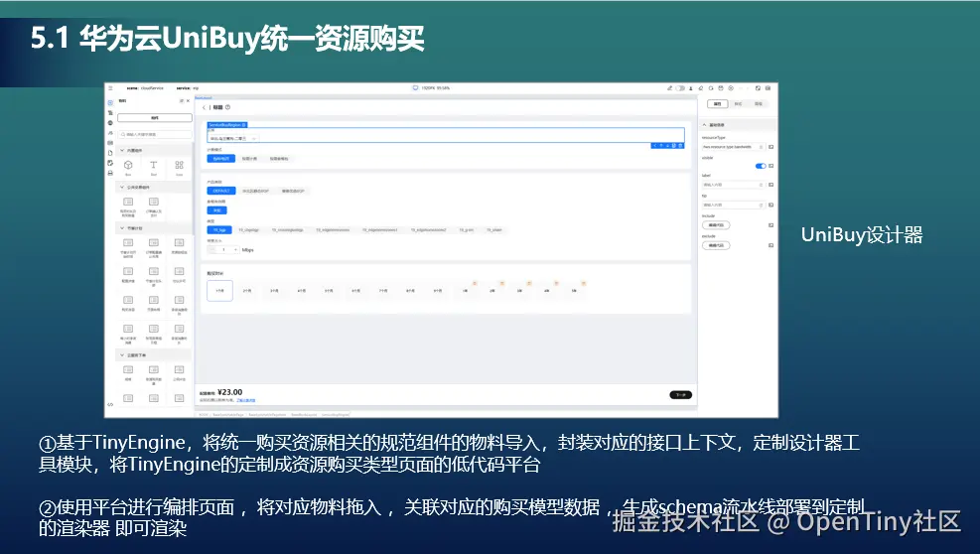The width and height of the screenshot is (980, 554).
Task: Click the bind variable icon beside include
Action: tap(770, 225)
